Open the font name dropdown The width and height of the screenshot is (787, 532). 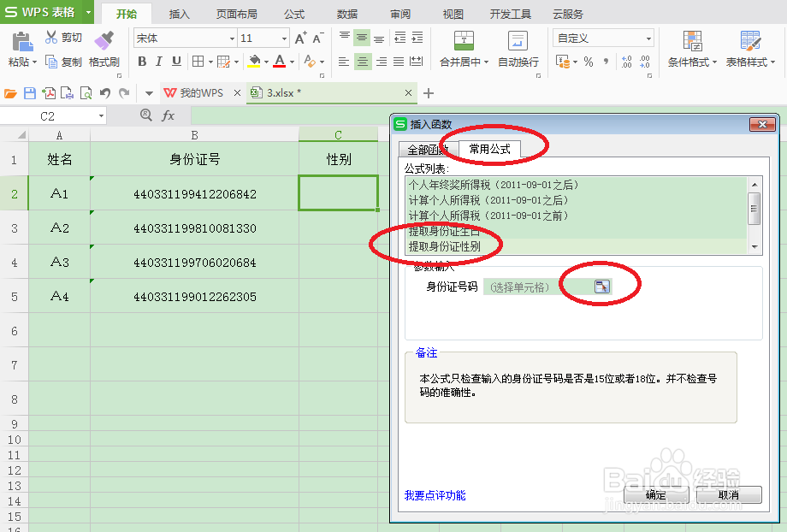tap(232, 38)
